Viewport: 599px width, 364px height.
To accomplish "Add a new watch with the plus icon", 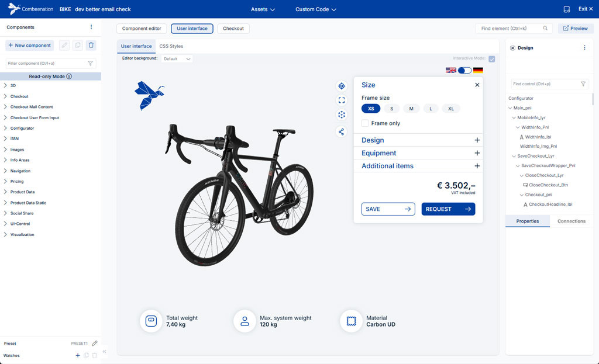I will (77, 355).
